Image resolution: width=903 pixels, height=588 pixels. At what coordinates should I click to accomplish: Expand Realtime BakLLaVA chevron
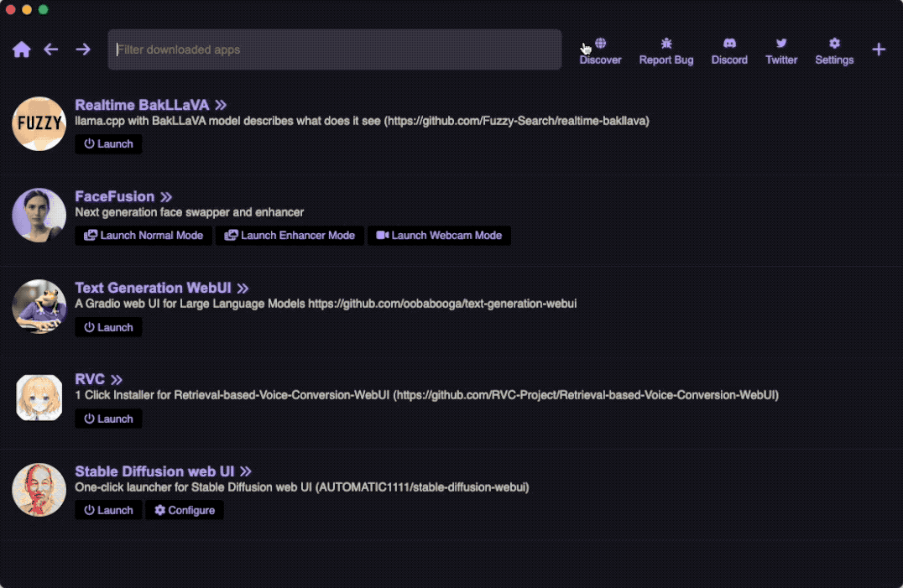coord(221,106)
